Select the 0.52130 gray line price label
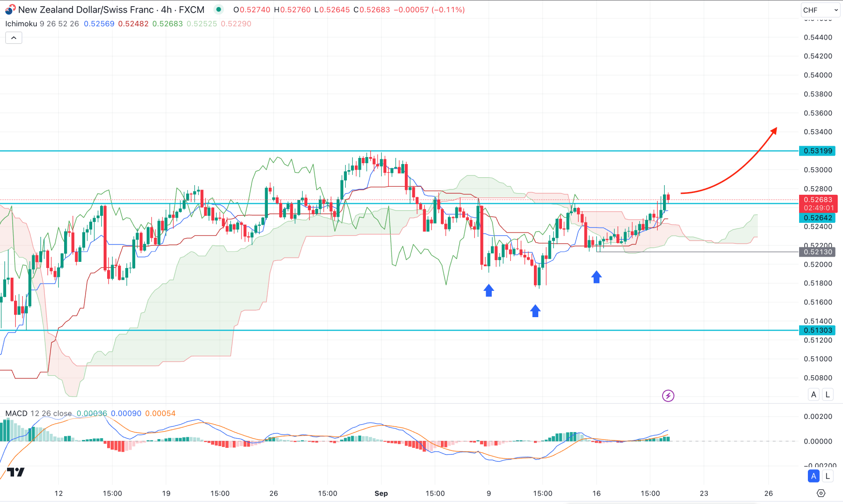The height and width of the screenshot is (504, 843). (817, 252)
